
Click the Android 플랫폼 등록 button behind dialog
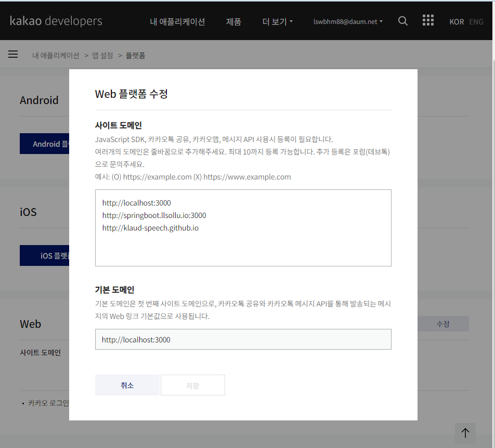(44, 144)
